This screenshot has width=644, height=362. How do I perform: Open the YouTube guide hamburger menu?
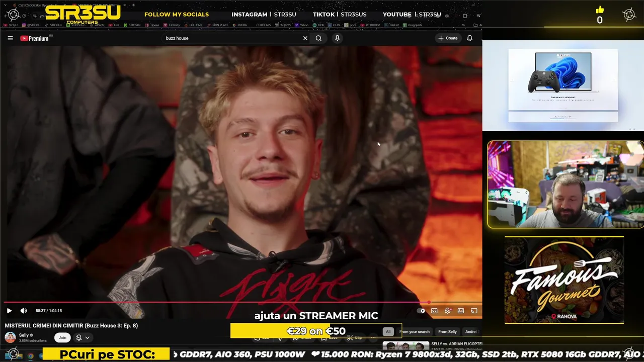pos(10,38)
